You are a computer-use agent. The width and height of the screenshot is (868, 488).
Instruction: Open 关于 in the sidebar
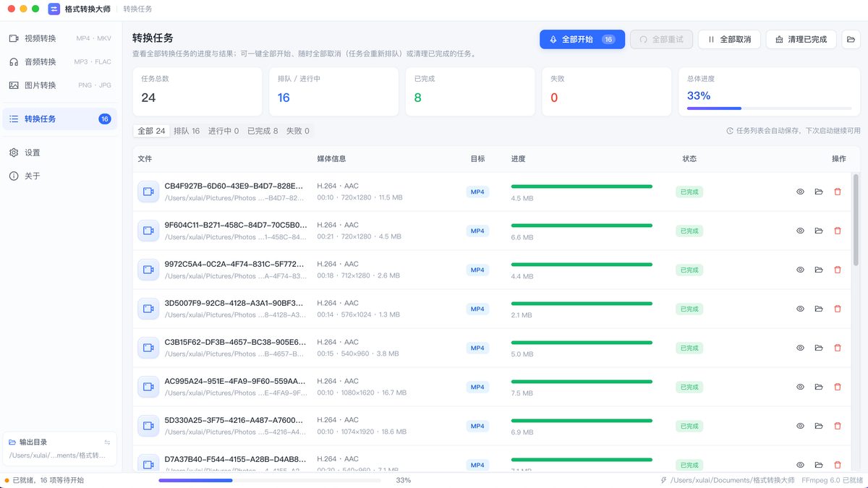pyautogui.click(x=61, y=176)
